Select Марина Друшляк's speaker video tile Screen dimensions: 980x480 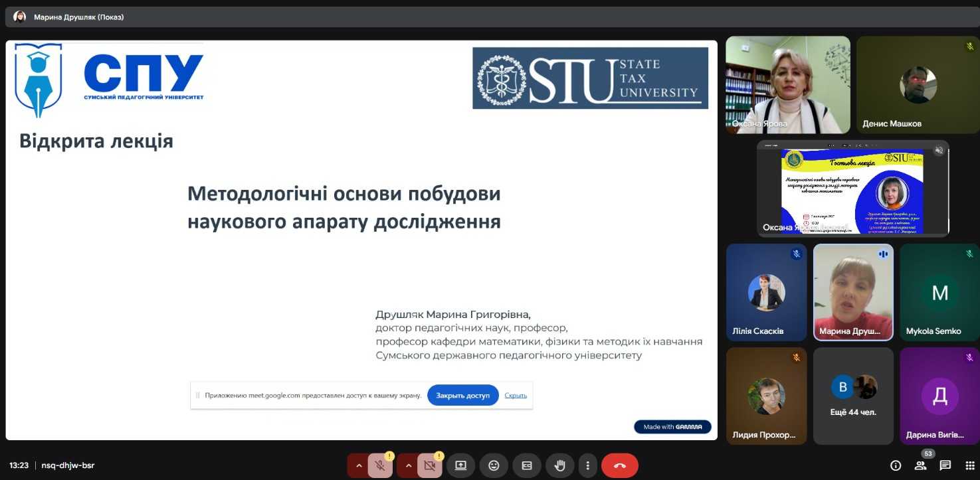point(853,292)
